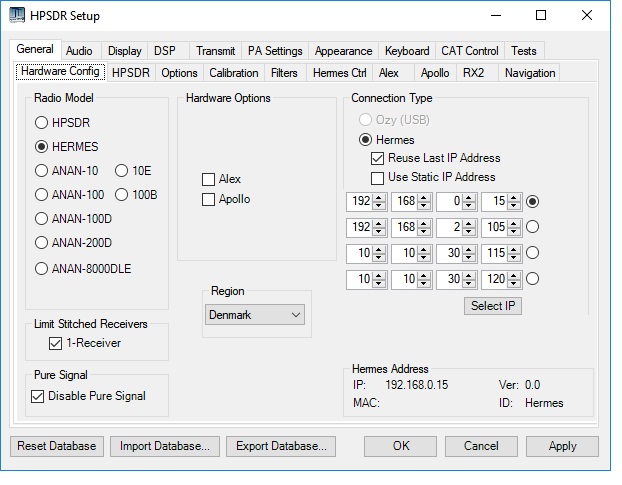This screenshot has height=485, width=622.
Task: Open the Region dropdown showing Denmark
Action: 255,315
